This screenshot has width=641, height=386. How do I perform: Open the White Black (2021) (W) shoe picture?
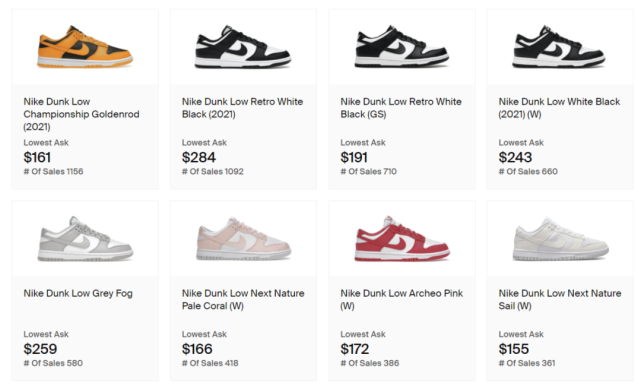pos(559,47)
